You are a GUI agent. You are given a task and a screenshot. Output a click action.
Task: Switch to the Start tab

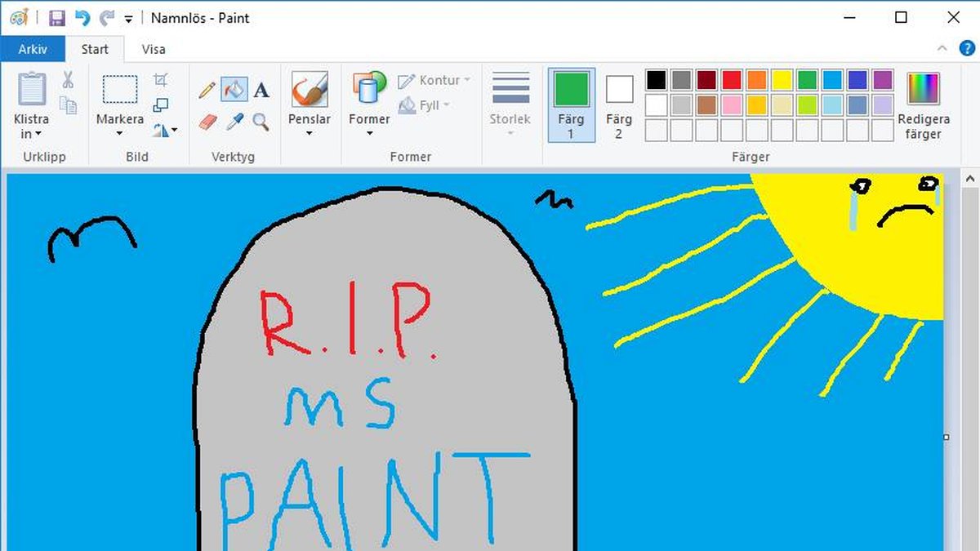(x=95, y=49)
